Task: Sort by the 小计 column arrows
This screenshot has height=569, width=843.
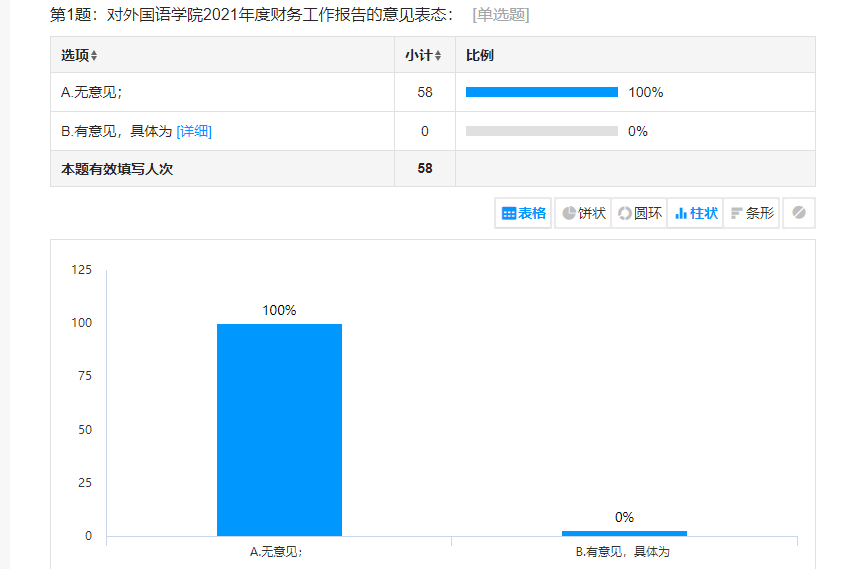Action: click(438, 56)
